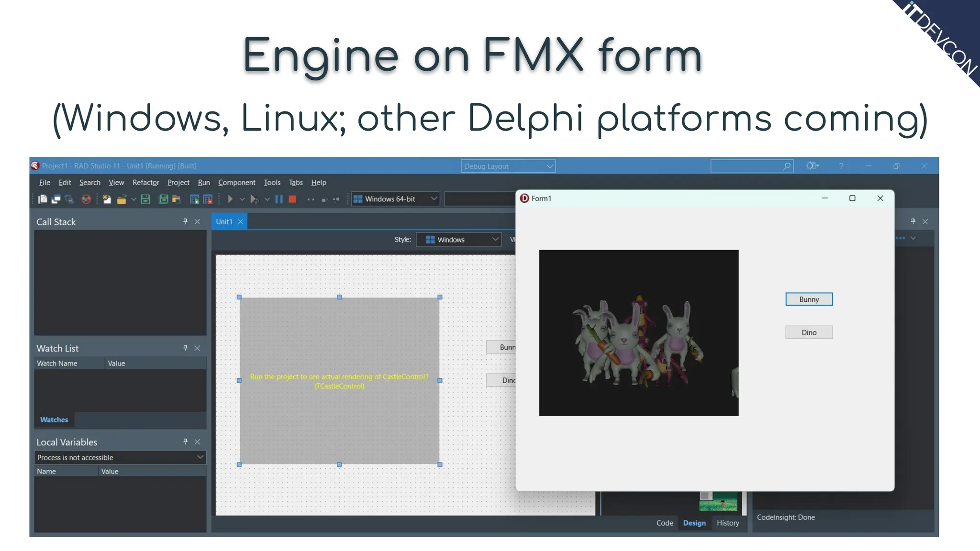The height and width of the screenshot is (551, 980).
Task: Open the File menu
Action: [45, 182]
